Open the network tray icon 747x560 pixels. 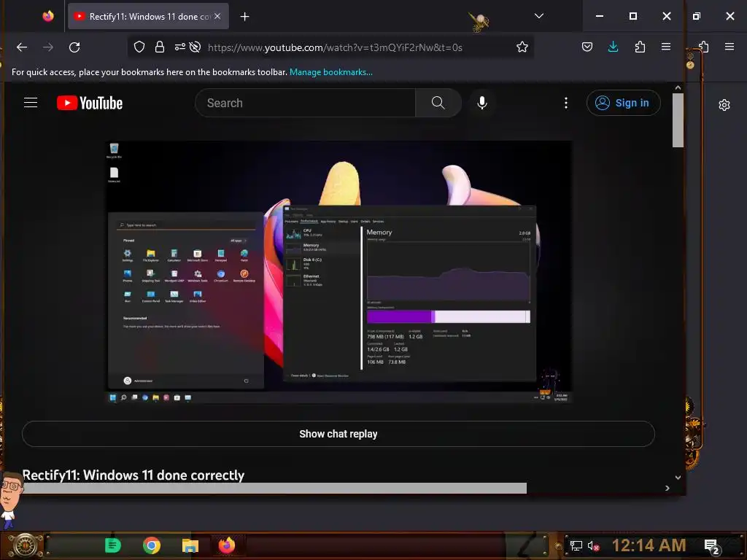click(576, 545)
